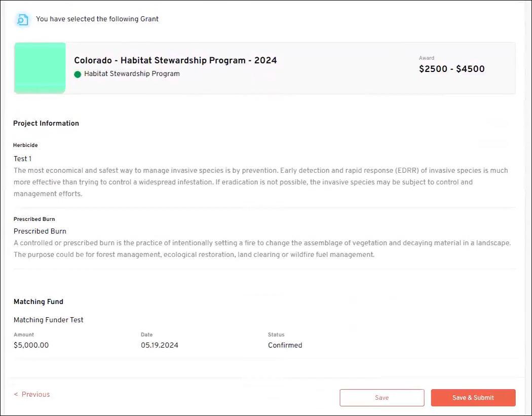Click the Save & Submit button
The width and height of the screenshot is (532, 416).
(473, 398)
